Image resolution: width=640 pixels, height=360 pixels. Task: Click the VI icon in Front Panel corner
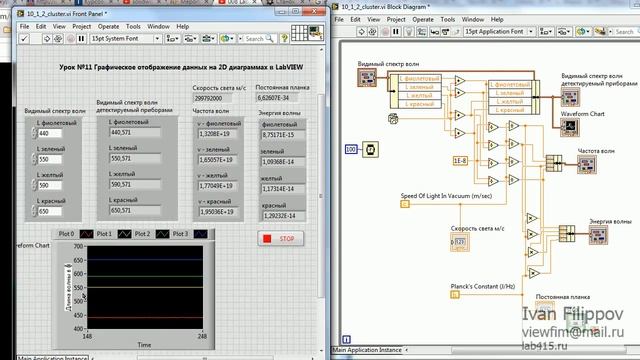(x=316, y=33)
